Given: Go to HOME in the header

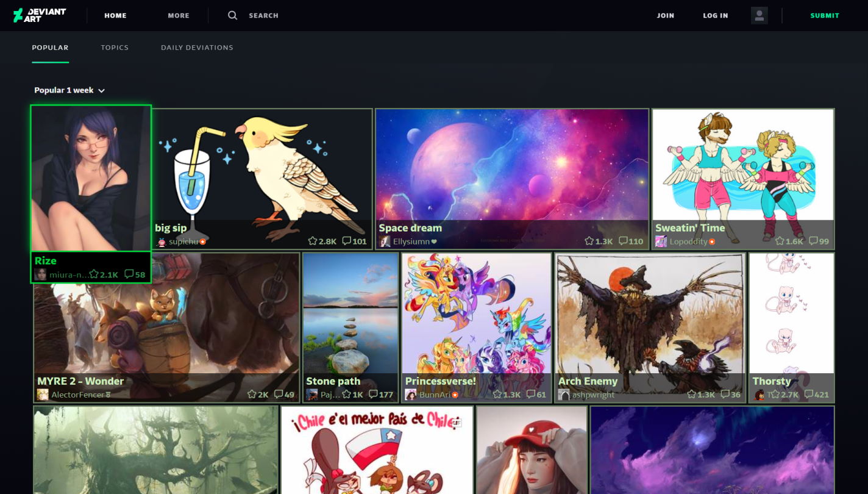Looking at the screenshot, I should click(115, 15).
